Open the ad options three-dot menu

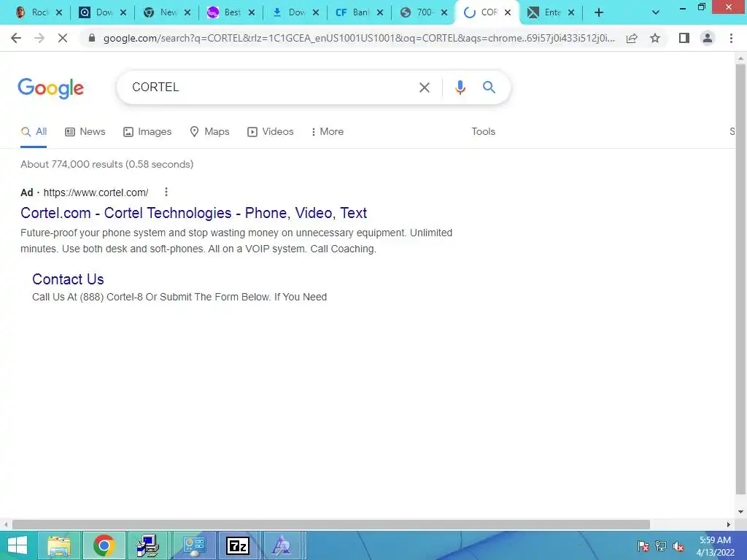pos(166,192)
